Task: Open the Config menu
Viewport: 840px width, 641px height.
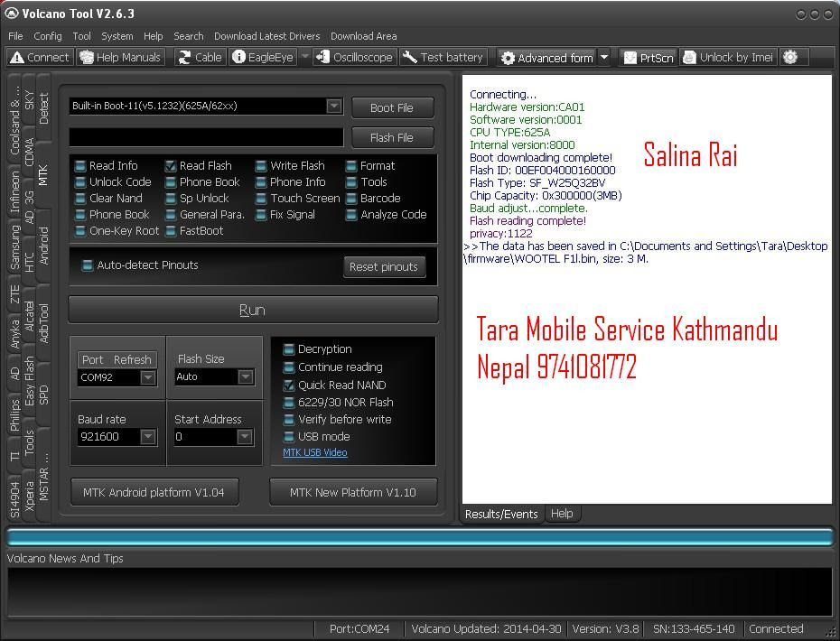Action: click(48, 36)
